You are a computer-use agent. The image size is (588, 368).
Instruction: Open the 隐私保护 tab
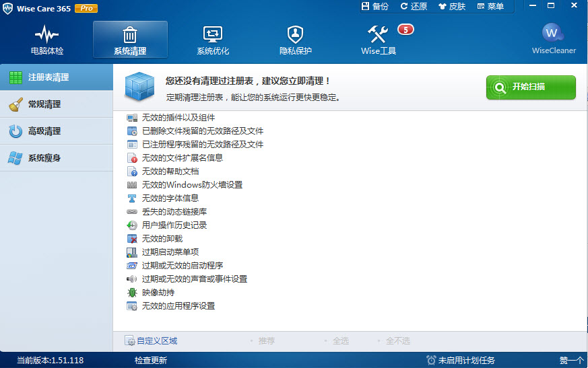tap(296, 40)
